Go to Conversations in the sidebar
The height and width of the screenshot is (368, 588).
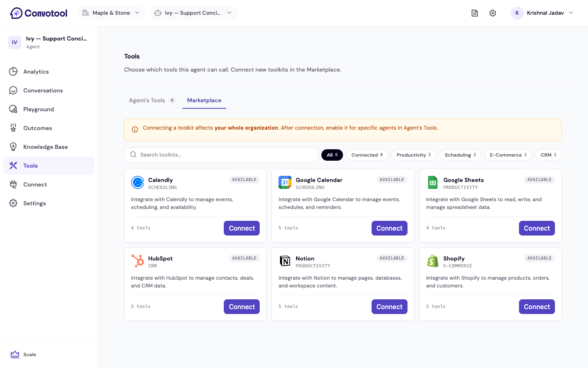point(49,90)
